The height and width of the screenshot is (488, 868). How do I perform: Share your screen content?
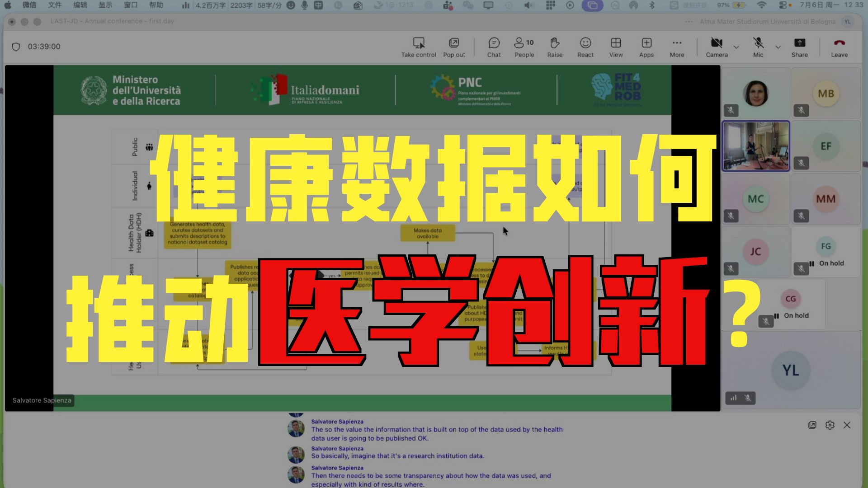[799, 47]
